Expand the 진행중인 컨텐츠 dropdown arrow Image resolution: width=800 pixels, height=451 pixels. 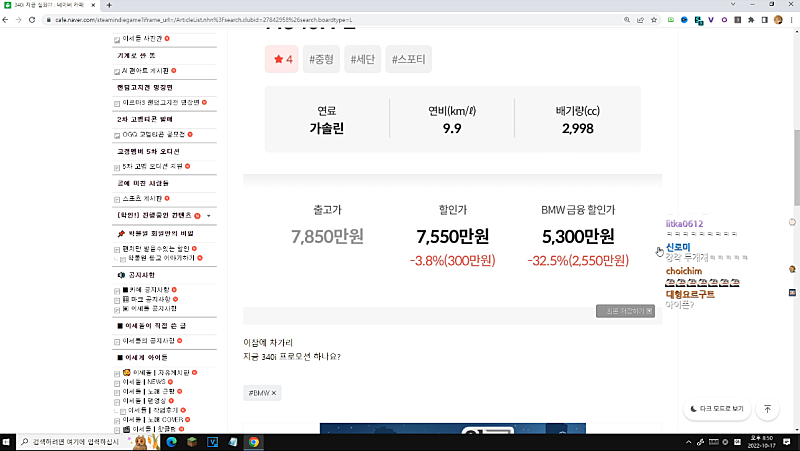coord(209,216)
